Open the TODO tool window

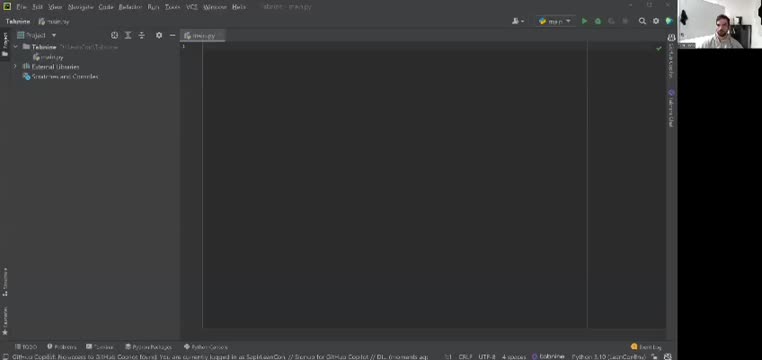(26, 347)
